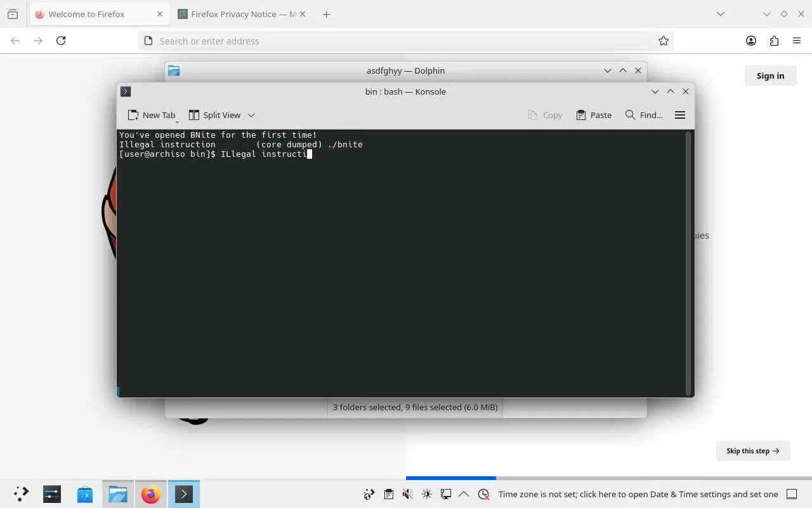Click the Dolphin title bar 'asdfghyy — Dolphin'

pyautogui.click(x=406, y=70)
